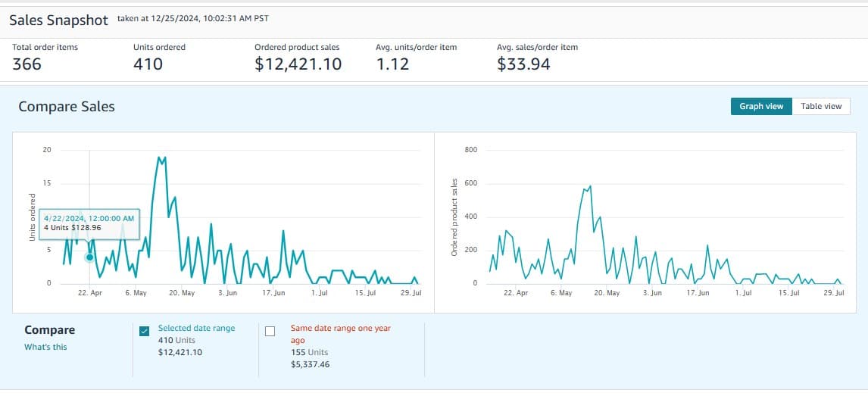Click the highest peak in Units ordered chart

[x=159, y=157]
